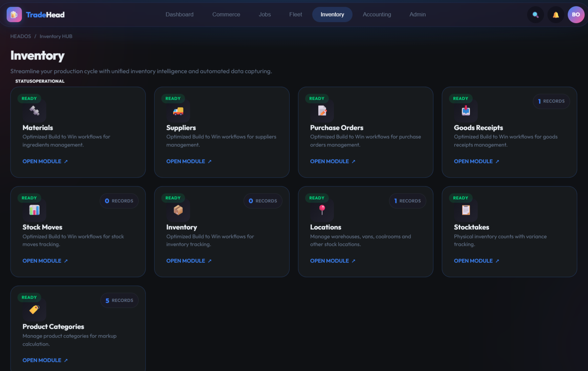Click the 1 Records badge on Goods Receipts

(551, 101)
